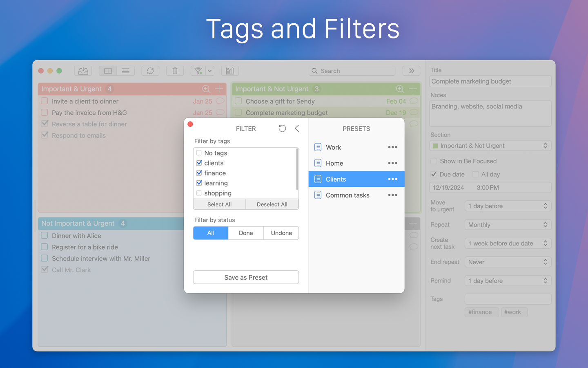Hide presets with back chevron icon
Image resolution: width=588 pixels, height=368 pixels.
pyautogui.click(x=297, y=128)
